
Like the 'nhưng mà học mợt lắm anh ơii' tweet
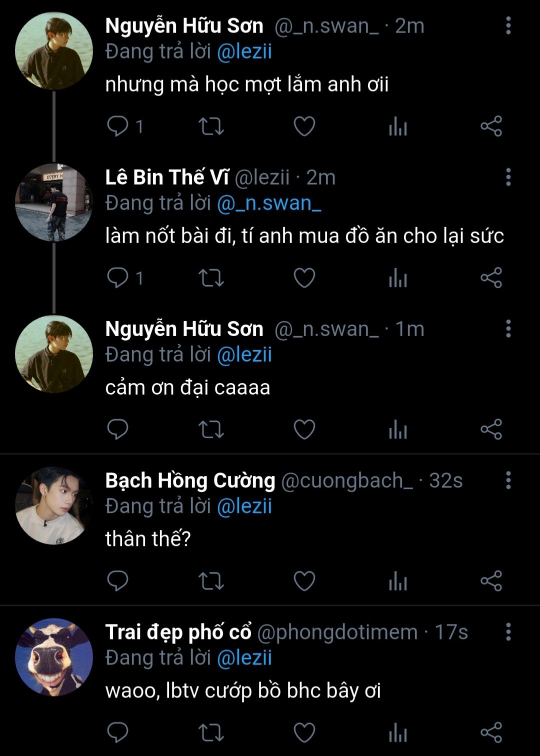[304, 126]
